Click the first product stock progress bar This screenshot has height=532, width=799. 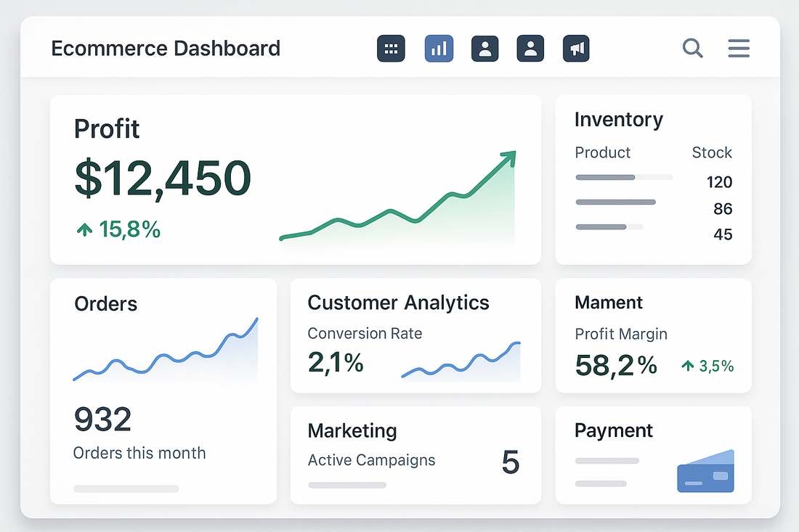623,176
